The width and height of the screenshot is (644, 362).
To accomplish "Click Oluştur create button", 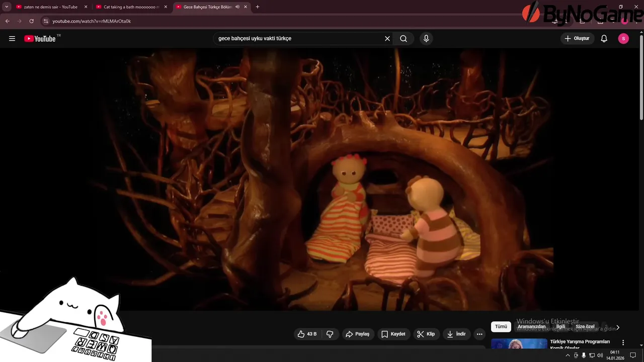I will pyautogui.click(x=577, y=39).
